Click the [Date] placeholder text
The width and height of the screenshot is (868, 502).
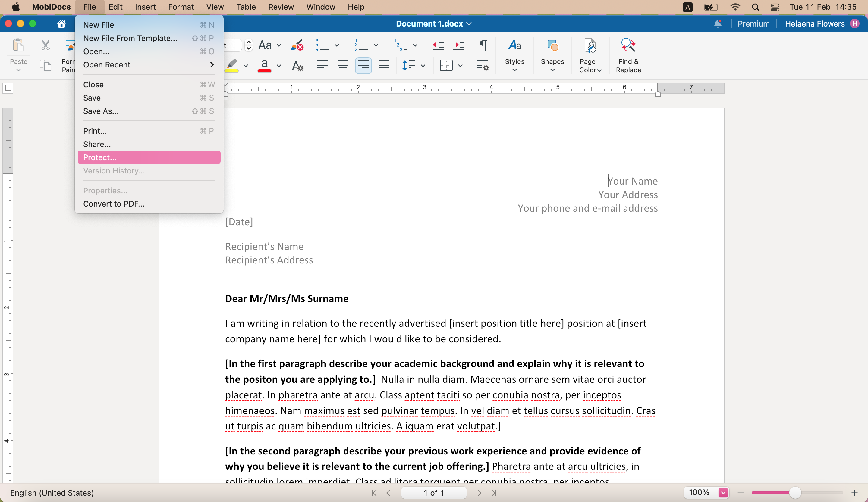(239, 222)
